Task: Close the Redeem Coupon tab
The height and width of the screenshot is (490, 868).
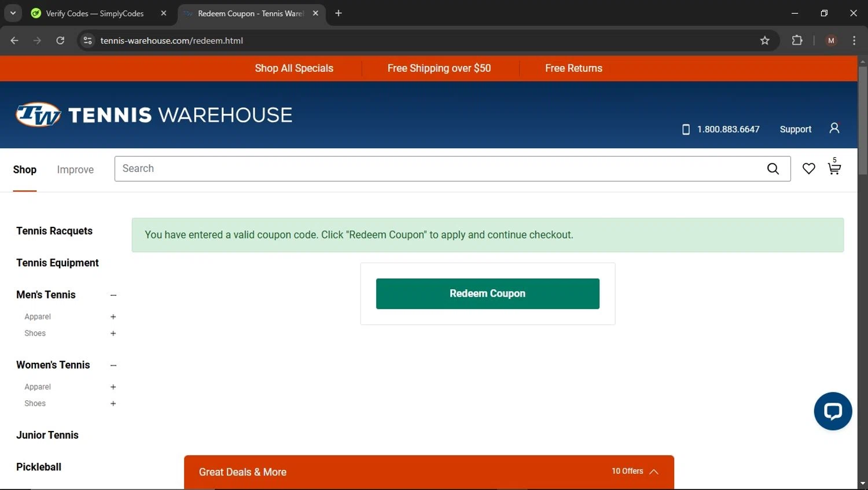Action: [315, 13]
